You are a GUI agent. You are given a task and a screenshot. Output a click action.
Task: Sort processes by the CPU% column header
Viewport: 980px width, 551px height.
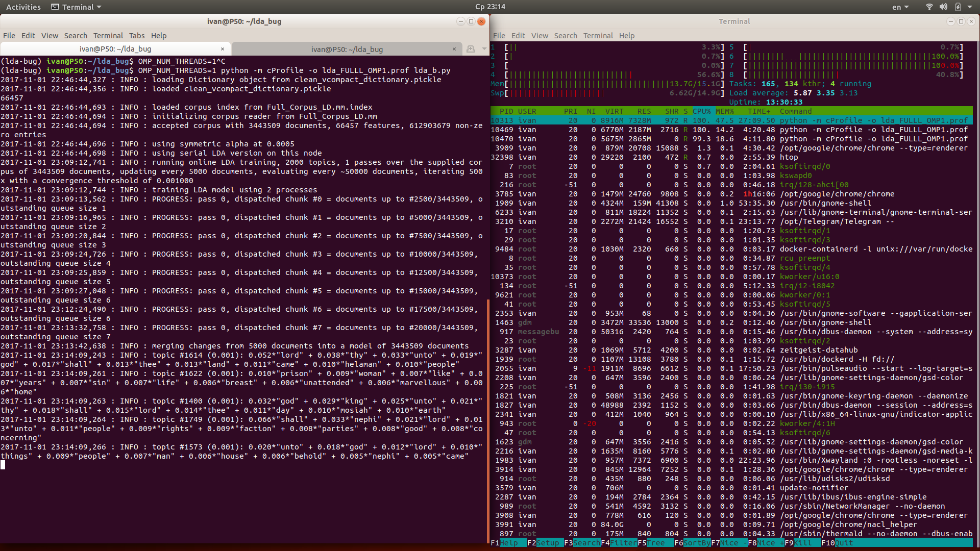[x=701, y=111]
